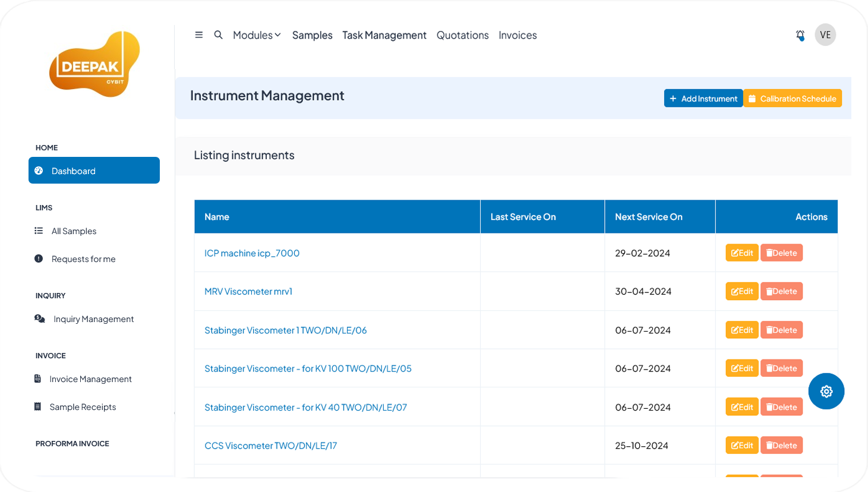Open All Samples in the sidebar
Image resolution: width=868 pixels, height=492 pixels.
pyautogui.click(x=74, y=231)
